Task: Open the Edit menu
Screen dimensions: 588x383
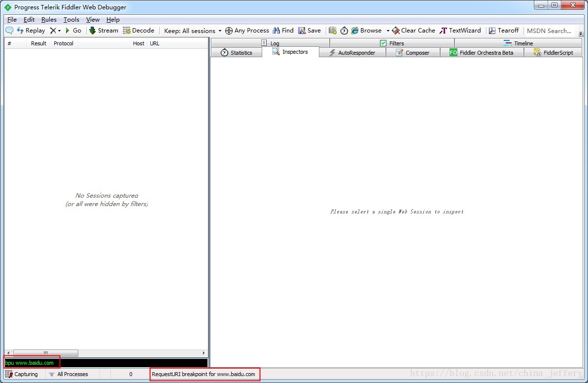Action: click(x=29, y=20)
